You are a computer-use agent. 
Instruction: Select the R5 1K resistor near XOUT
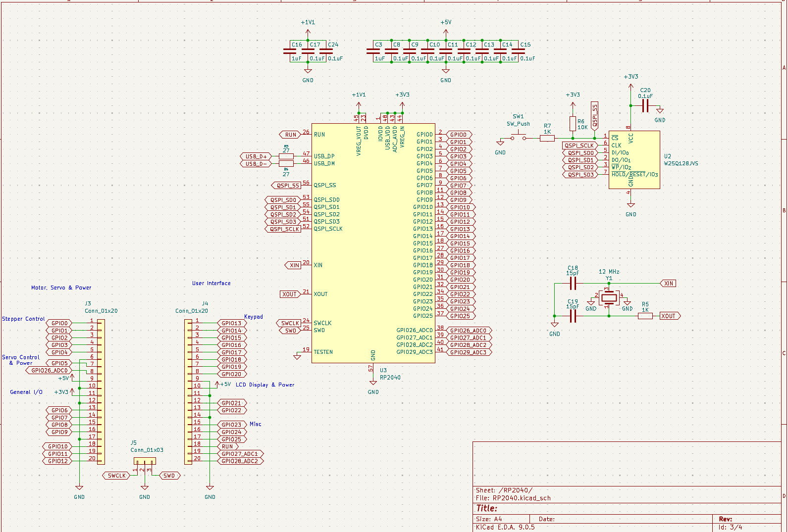tap(645, 316)
